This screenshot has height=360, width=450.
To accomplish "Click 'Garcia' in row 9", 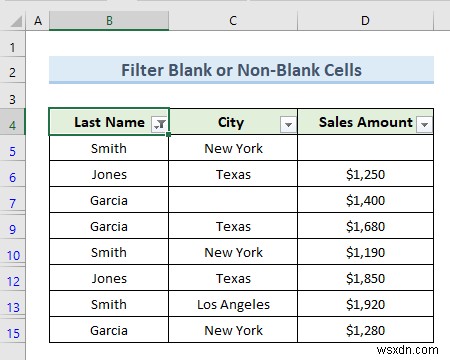I will tap(109, 226).
